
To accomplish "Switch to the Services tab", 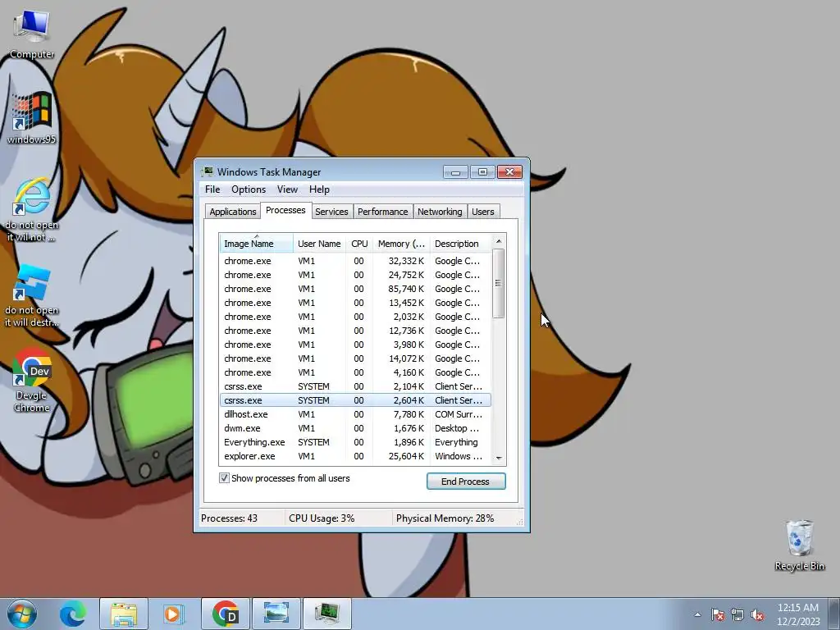I will coord(331,212).
